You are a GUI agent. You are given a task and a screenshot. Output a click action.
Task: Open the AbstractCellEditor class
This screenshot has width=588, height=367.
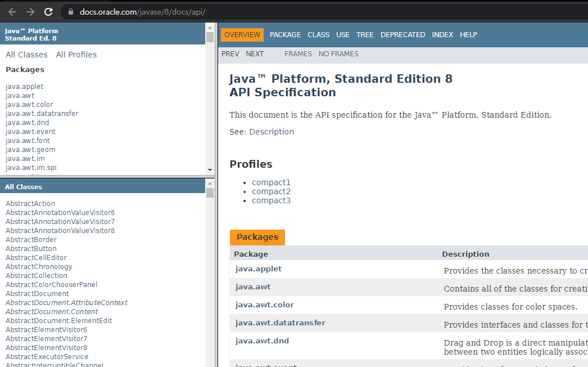(x=36, y=258)
